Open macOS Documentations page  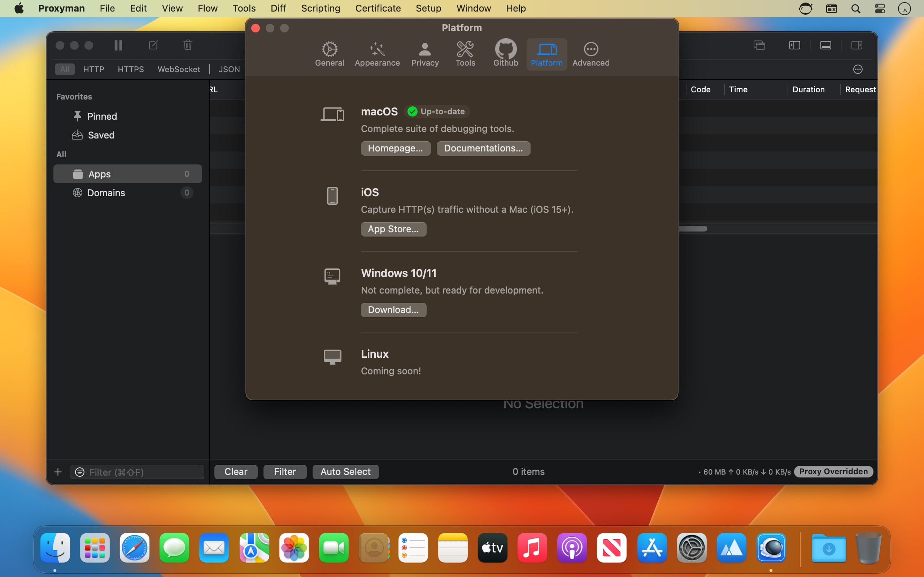[x=482, y=147]
